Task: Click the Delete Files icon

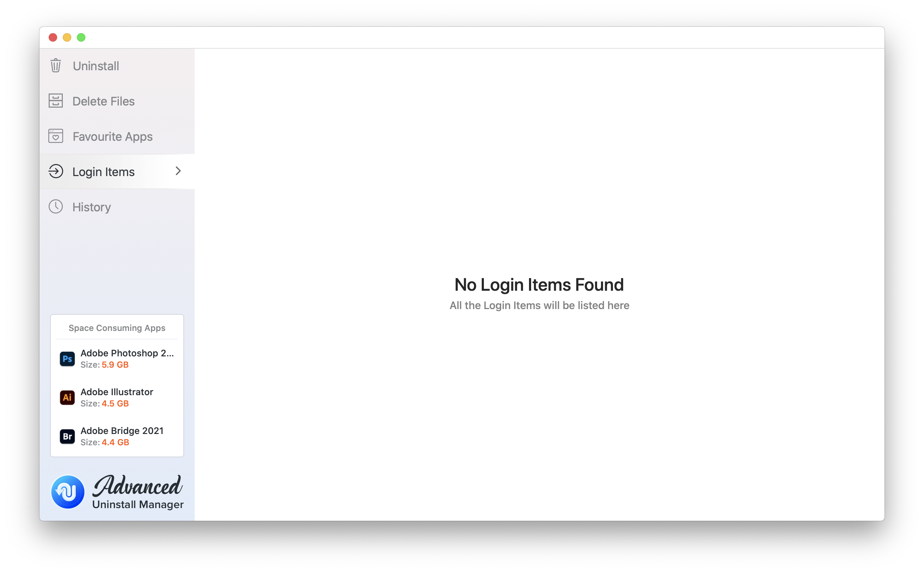Action: pyautogui.click(x=56, y=100)
